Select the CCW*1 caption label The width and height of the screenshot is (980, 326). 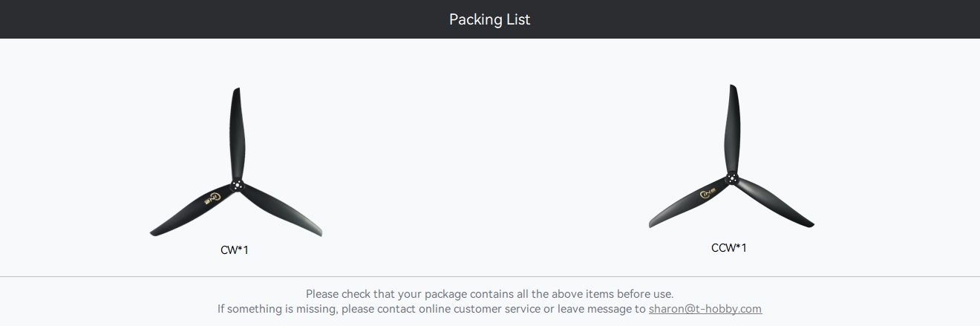pyautogui.click(x=729, y=247)
